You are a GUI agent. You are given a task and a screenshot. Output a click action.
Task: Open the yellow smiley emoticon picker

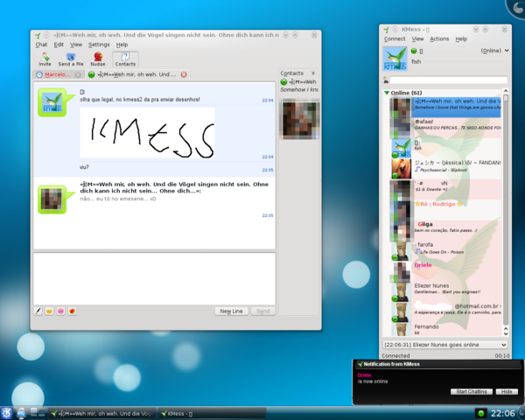(50, 311)
